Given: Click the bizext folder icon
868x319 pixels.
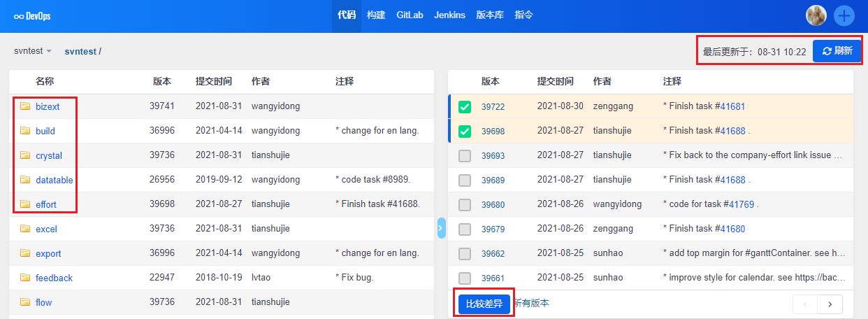Looking at the screenshot, I should click(25, 106).
